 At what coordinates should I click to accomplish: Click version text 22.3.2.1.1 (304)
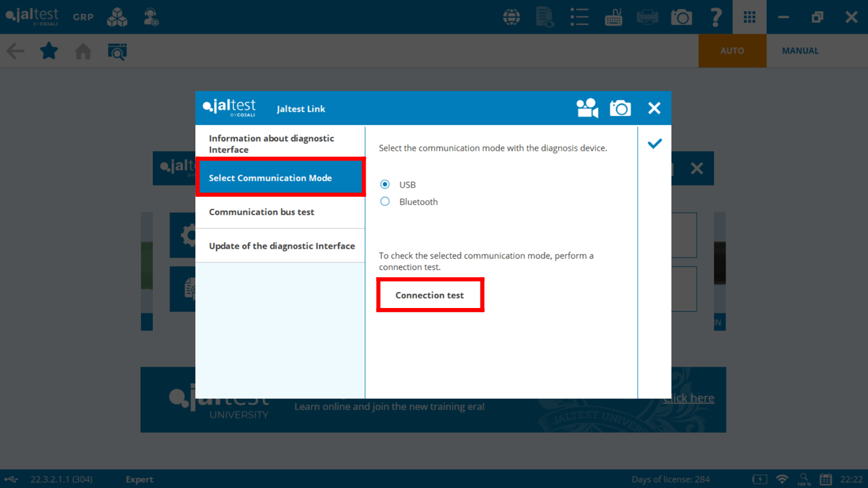click(x=62, y=479)
